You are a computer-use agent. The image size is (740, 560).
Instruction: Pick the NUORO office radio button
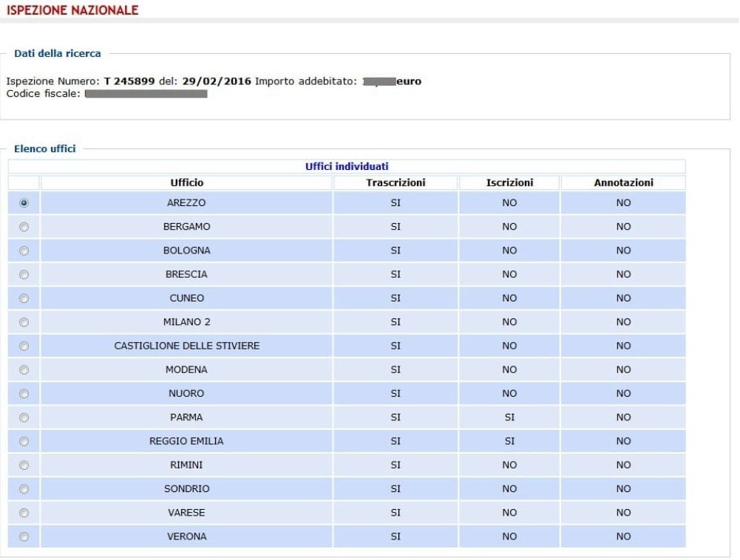24,394
